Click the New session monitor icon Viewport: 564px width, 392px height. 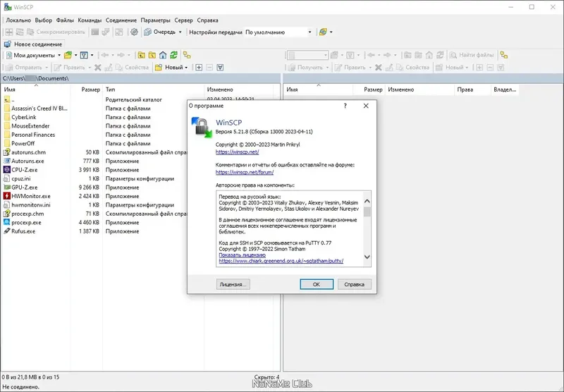tap(8, 44)
